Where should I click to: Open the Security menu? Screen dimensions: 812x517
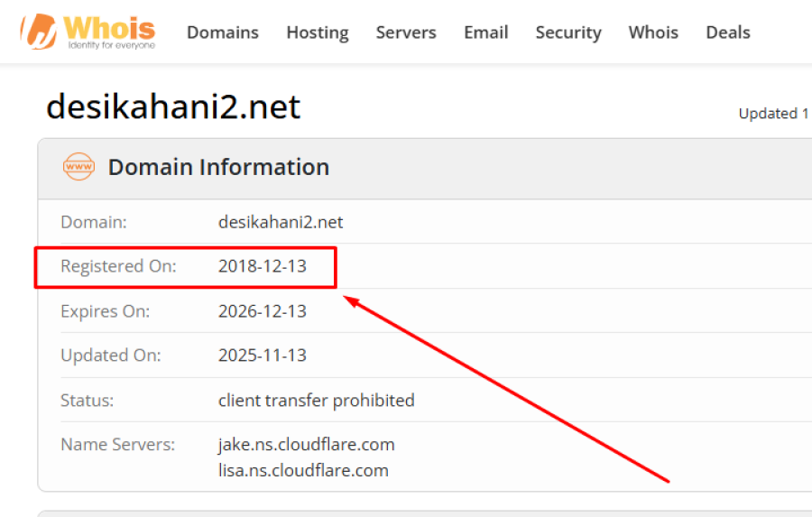pyautogui.click(x=567, y=32)
